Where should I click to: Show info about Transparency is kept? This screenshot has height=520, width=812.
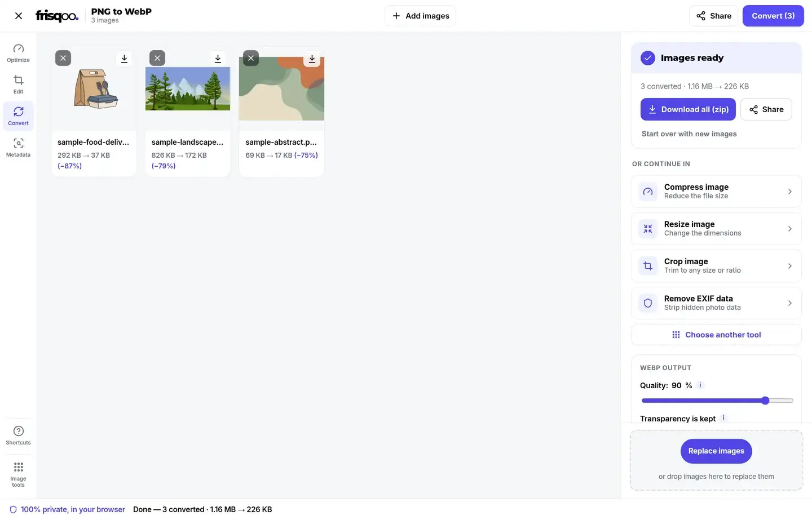(723, 418)
